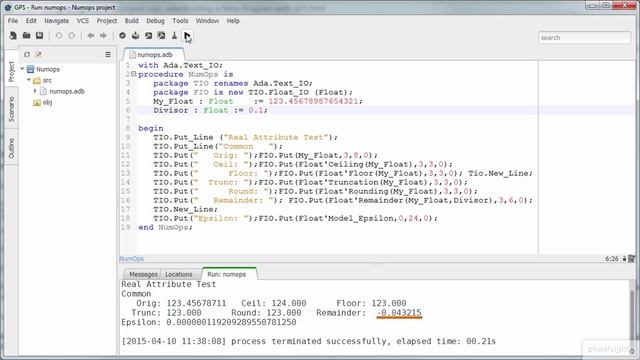Open the Project menu
The image size is (640, 360).
[107, 21]
